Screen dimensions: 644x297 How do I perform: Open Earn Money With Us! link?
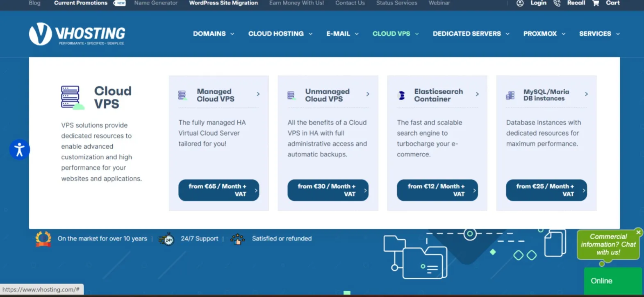coord(296,3)
